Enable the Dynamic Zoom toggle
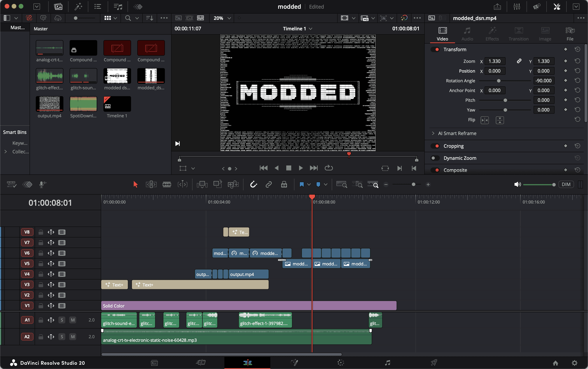Screen dimensions: 588x369 [435, 158]
